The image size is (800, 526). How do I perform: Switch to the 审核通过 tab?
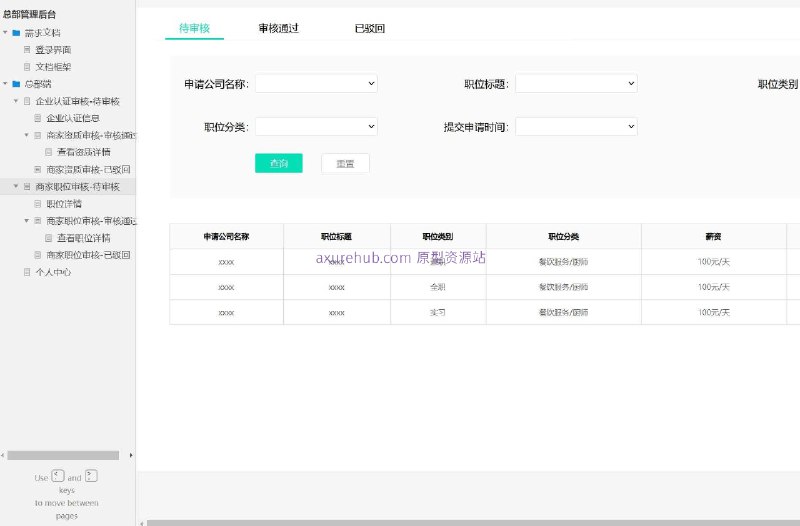[279, 28]
